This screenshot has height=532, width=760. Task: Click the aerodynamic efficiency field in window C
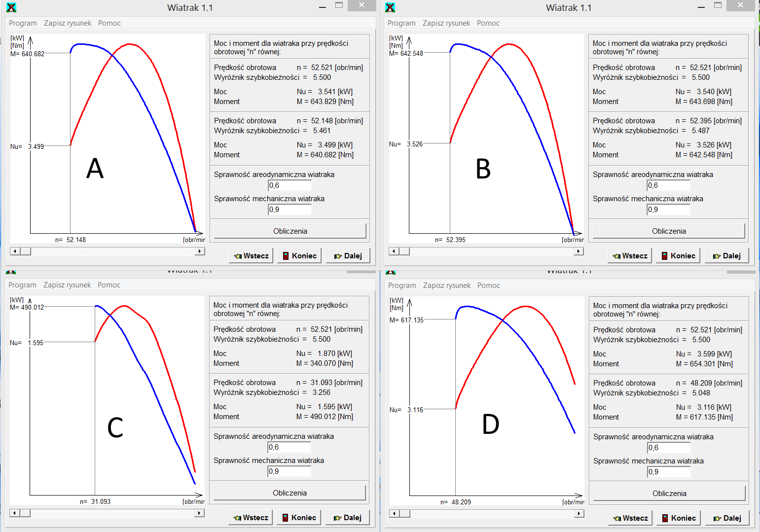pyautogui.click(x=289, y=447)
